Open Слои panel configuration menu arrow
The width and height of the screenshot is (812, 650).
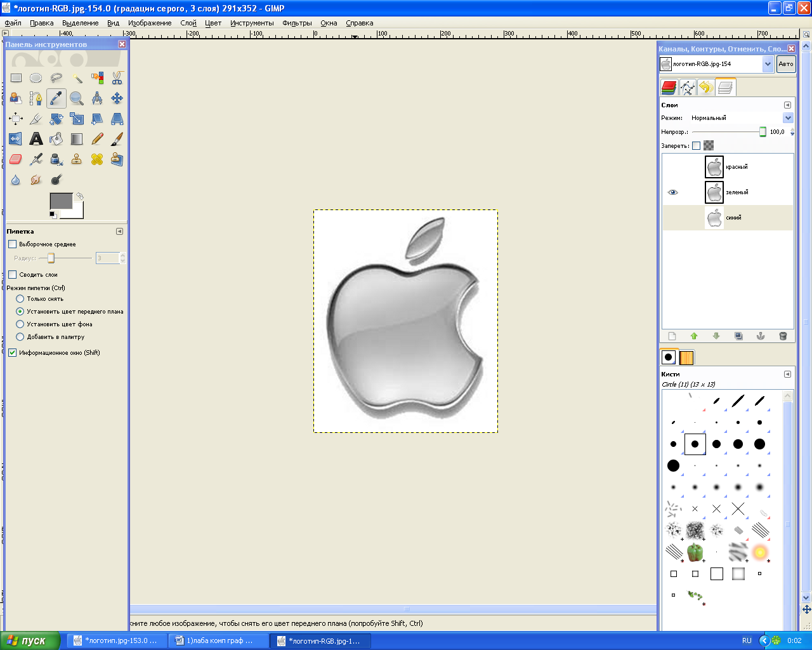tap(787, 105)
